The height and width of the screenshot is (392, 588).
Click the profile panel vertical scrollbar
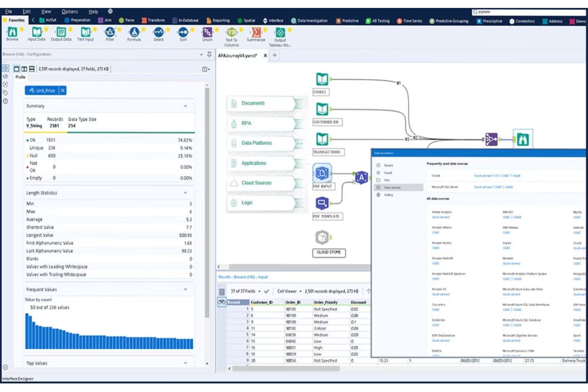tap(207, 203)
